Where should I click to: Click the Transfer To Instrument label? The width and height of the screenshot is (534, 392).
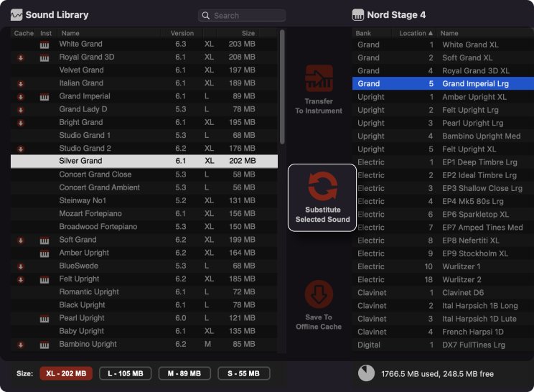[319, 106]
